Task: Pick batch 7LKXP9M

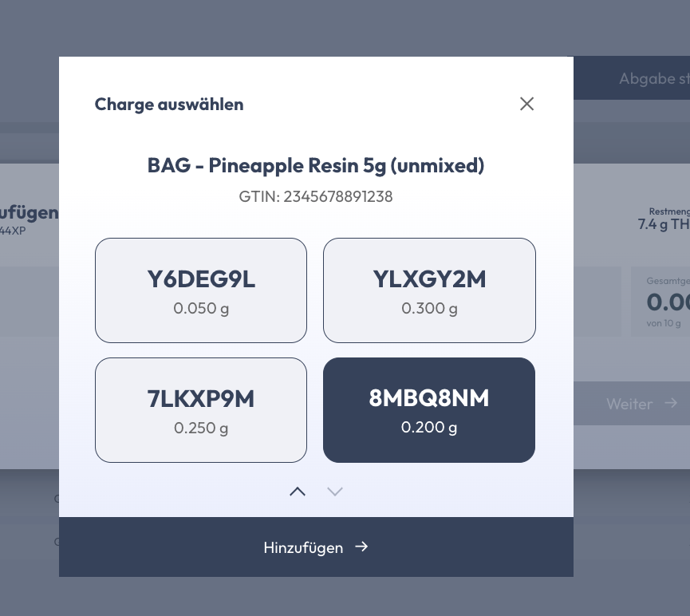Action: coord(201,410)
